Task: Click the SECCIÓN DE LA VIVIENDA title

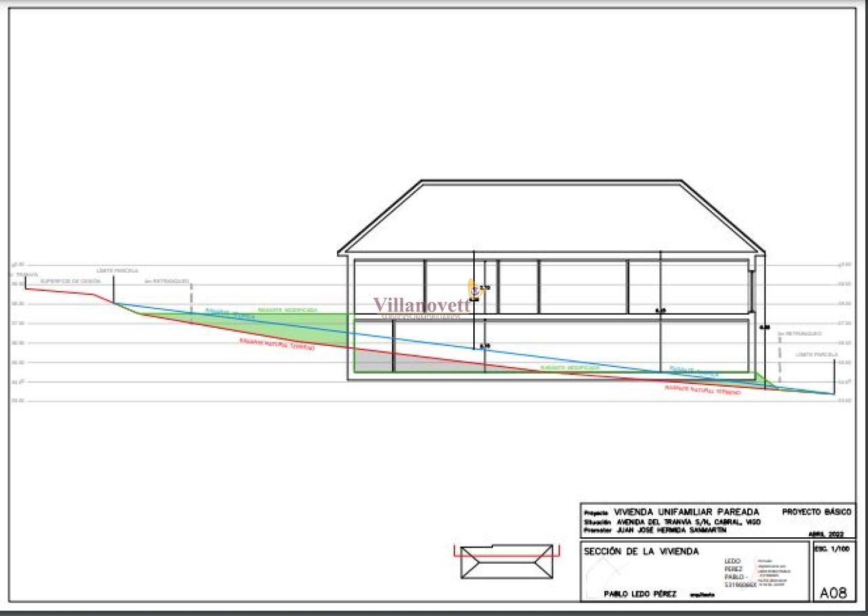Action: pos(641,552)
